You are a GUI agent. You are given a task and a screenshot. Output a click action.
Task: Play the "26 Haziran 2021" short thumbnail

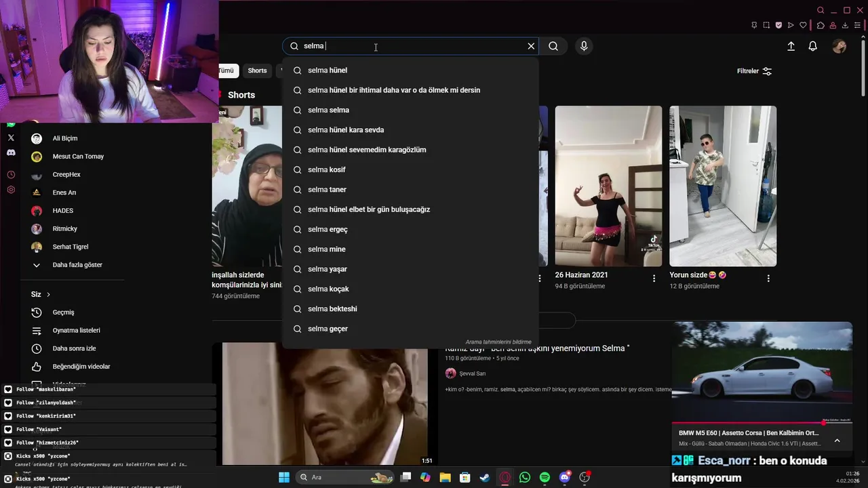[x=608, y=186]
